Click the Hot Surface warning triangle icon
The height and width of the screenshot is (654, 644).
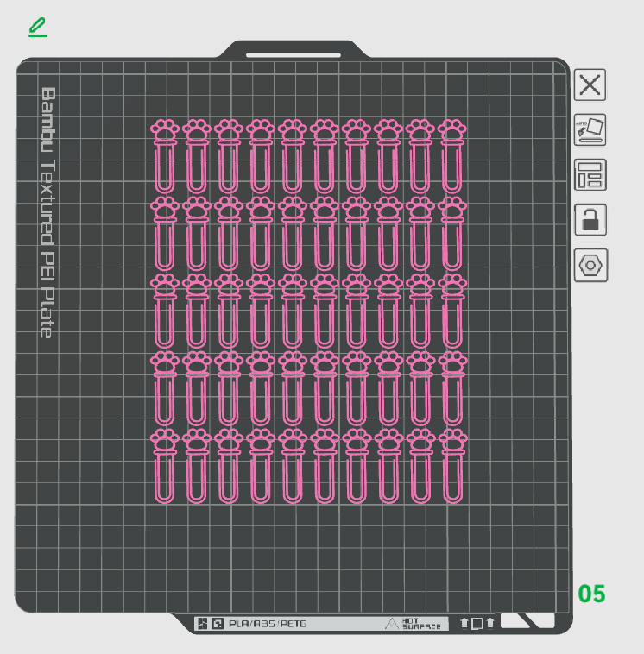(x=391, y=624)
